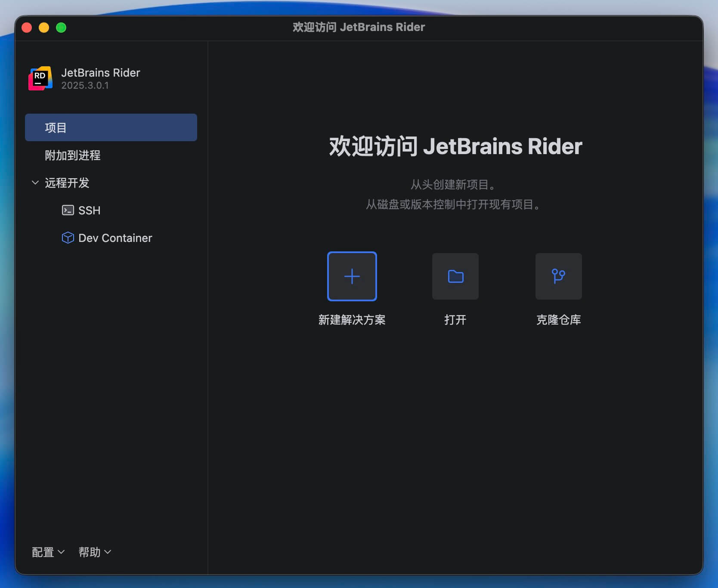
Task: Collapse the 远程开发 chevron arrow
Action: click(35, 183)
